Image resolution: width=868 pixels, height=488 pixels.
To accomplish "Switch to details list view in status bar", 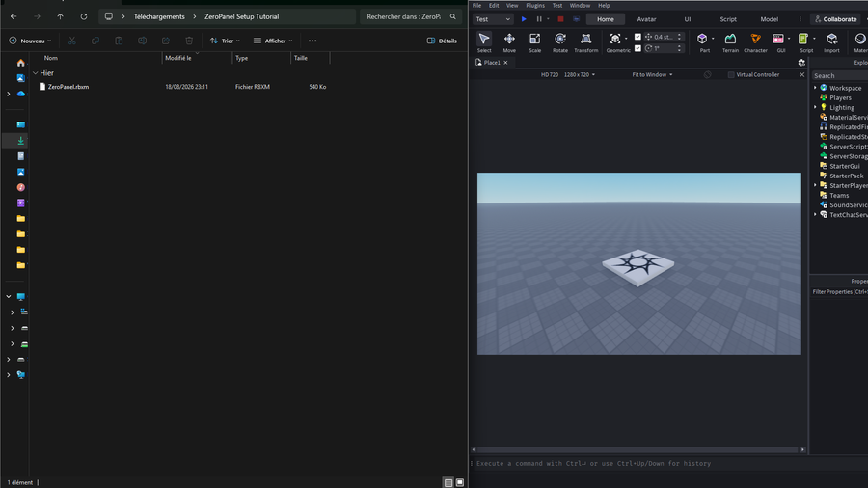I will (448, 482).
